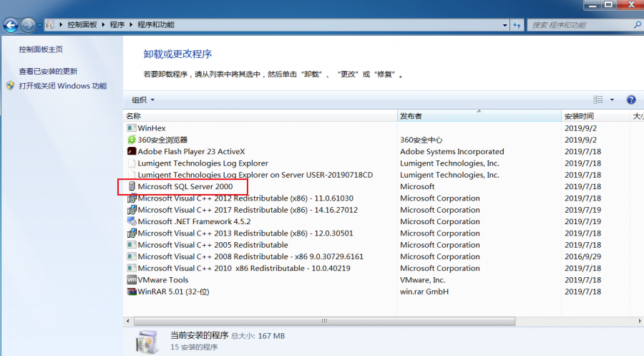Expand the arrow after 程序 breadcrumb

(x=131, y=24)
